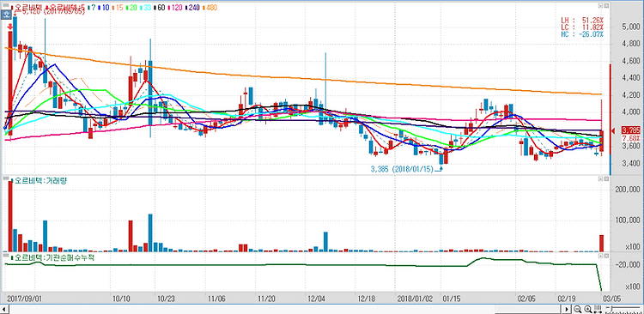644x314 pixels.
Task: Select the 7-day moving average legend entry
Action: pyautogui.click(x=92, y=8)
